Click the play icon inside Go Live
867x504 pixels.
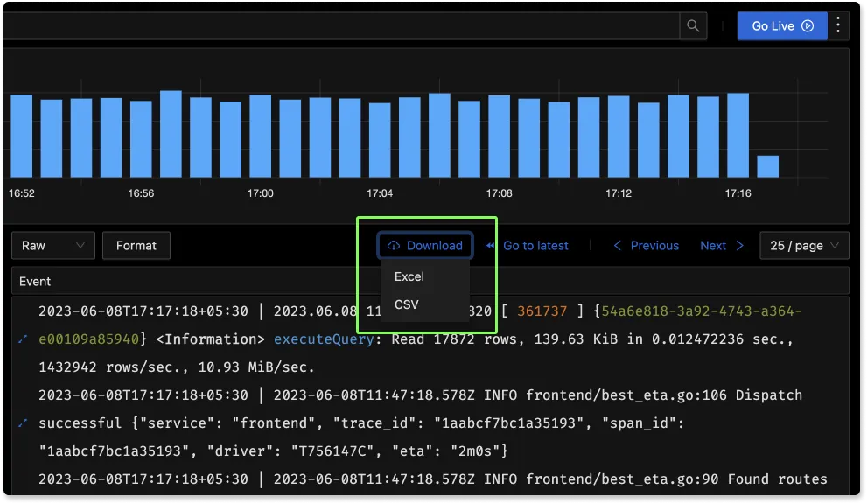[x=808, y=26]
